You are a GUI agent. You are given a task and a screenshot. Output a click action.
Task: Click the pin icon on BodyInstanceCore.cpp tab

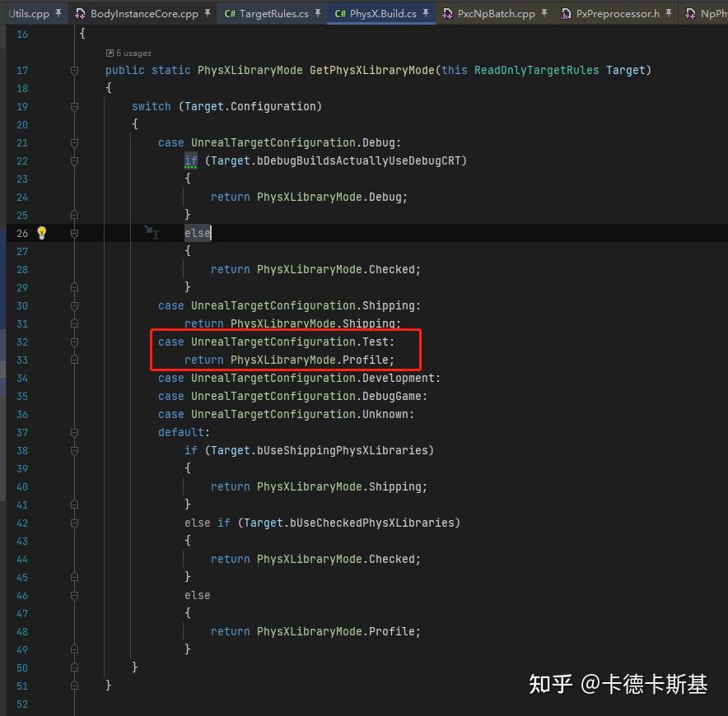tap(207, 13)
